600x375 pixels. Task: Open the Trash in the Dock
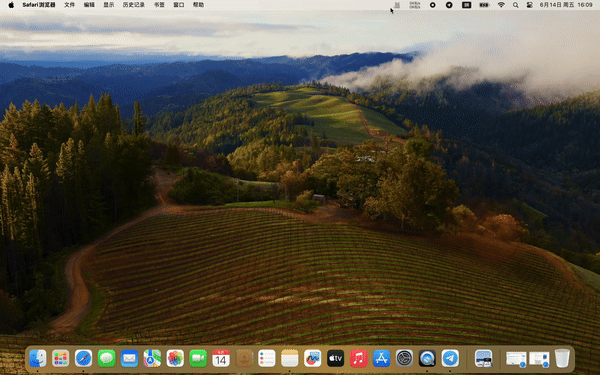click(562, 359)
